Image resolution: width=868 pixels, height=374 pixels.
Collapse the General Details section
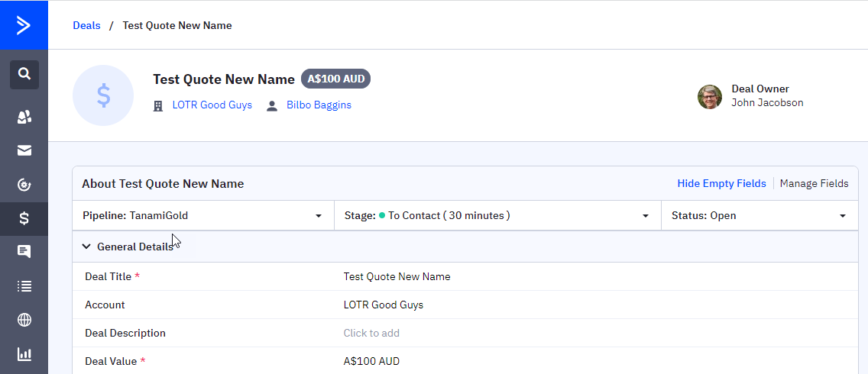86,247
